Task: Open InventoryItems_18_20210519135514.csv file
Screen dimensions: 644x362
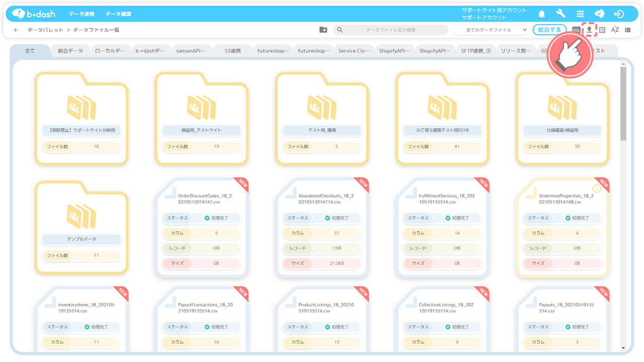Action: 86,308
